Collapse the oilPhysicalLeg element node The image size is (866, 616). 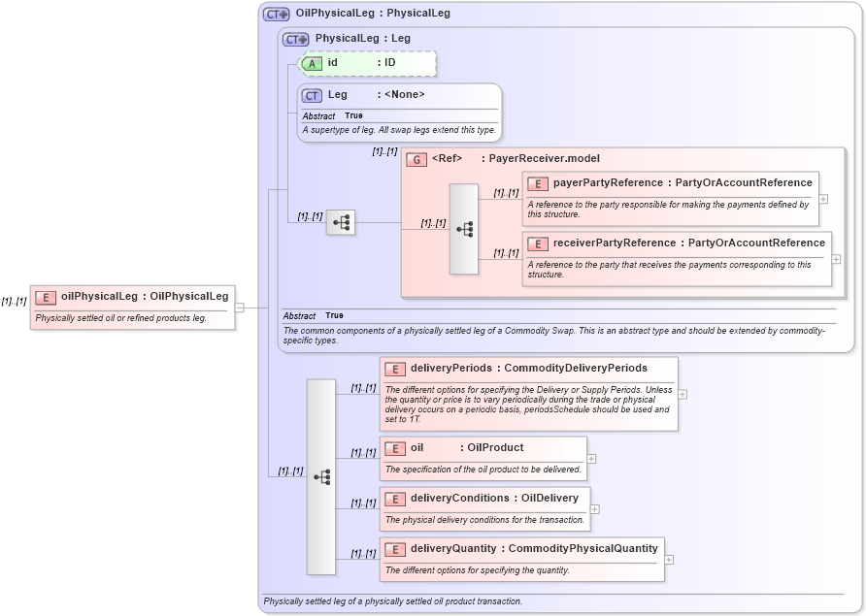pos(240,308)
